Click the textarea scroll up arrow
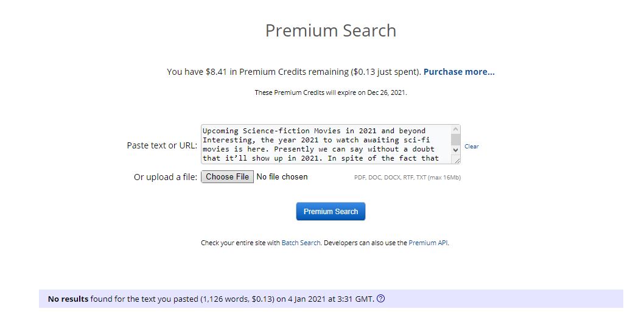The width and height of the screenshot is (644, 320). click(455, 130)
